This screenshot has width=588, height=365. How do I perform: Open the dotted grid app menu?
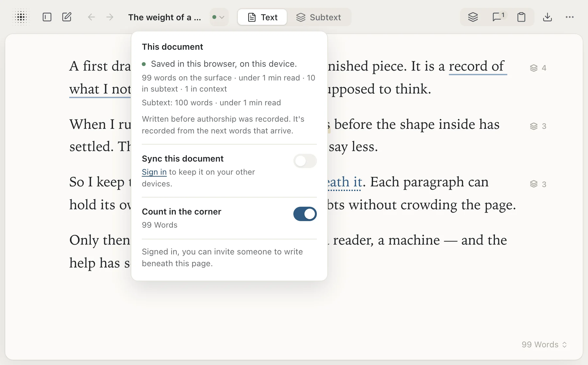[x=21, y=17]
